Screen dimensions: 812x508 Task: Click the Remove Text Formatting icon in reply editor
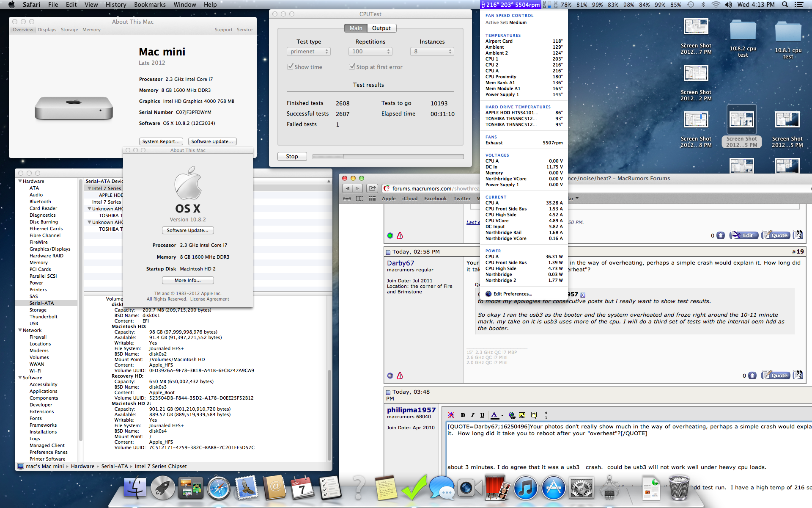[x=451, y=415]
